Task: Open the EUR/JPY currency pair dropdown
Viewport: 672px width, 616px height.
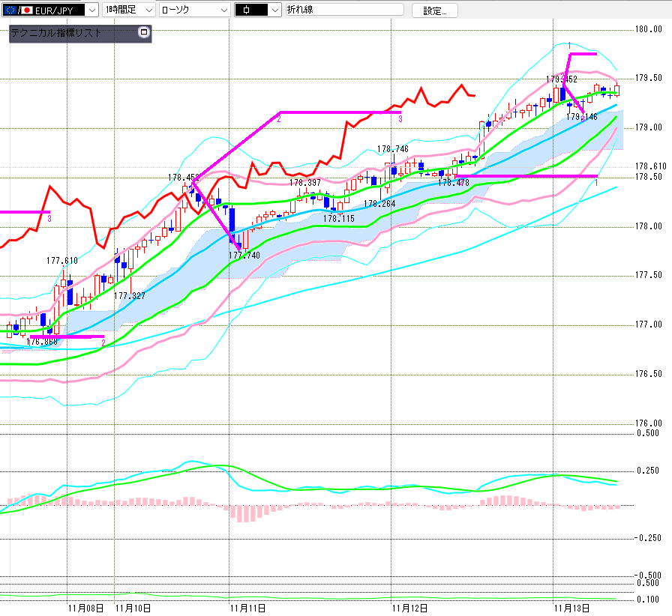Action: pos(91,10)
